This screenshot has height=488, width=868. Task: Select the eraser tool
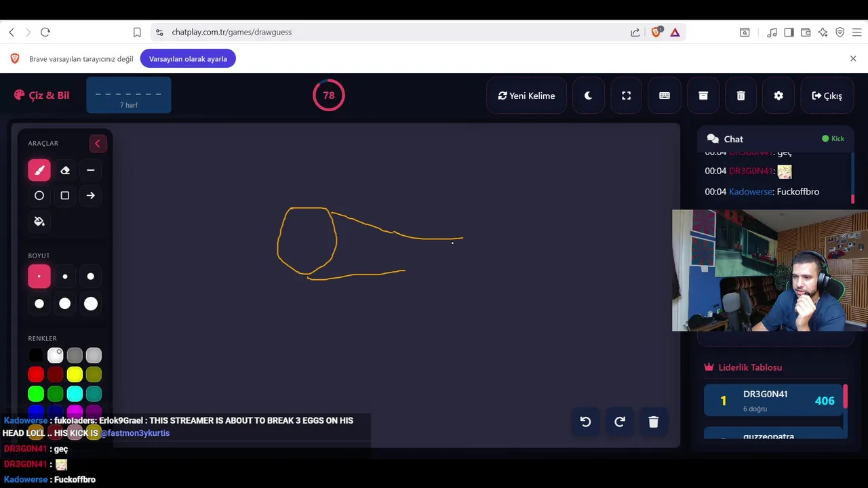coord(65,170)
